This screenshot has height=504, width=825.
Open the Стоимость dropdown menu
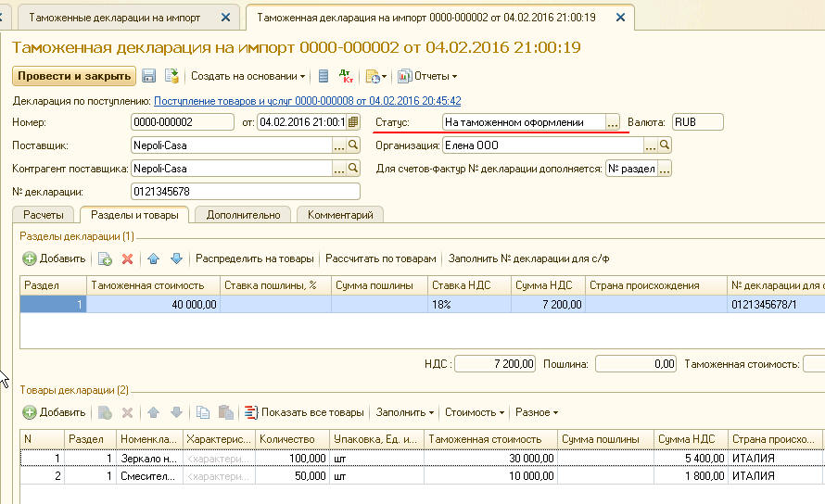475,412
